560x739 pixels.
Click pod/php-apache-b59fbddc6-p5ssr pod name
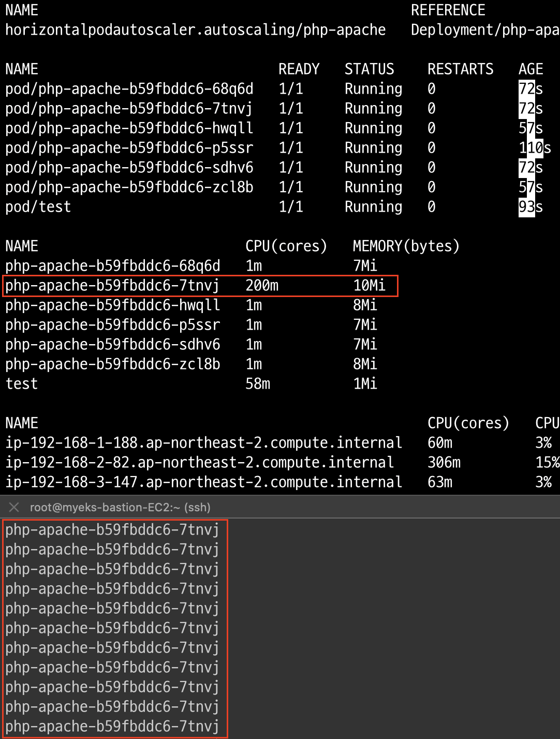click(x=129, y=148)
